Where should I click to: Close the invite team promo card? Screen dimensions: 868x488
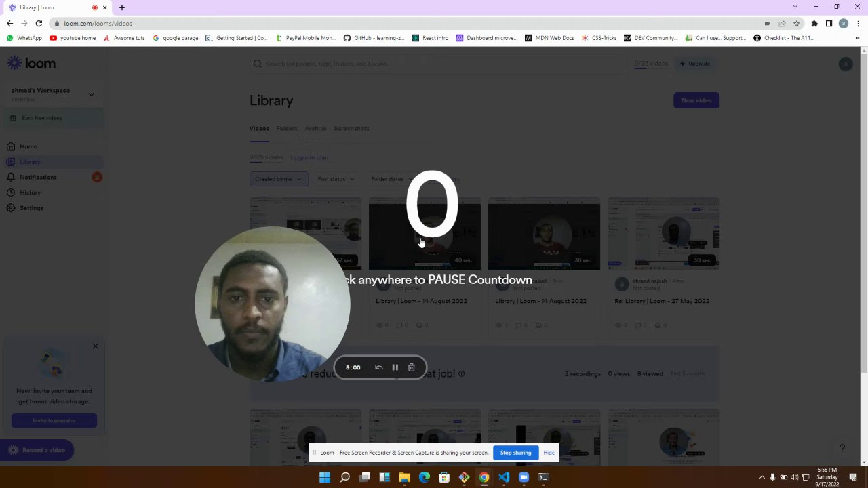(x=95, y=346)
